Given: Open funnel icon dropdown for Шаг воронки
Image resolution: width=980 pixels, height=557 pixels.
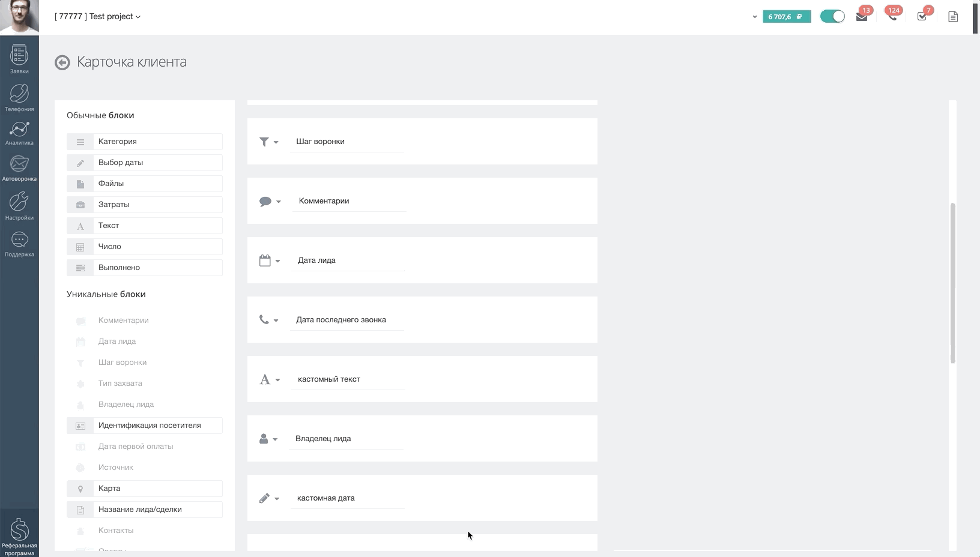Looking at the screenshot, I should coord(268,142).
